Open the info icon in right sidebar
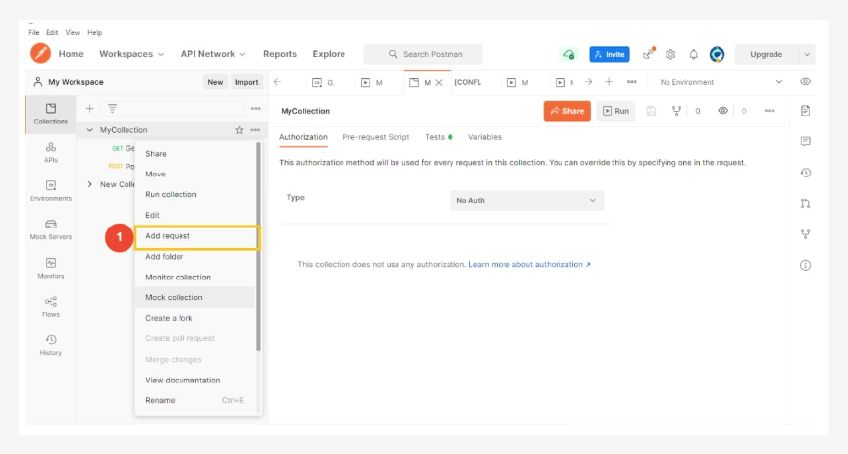This screenshot has height=454, width=848. 805,265
